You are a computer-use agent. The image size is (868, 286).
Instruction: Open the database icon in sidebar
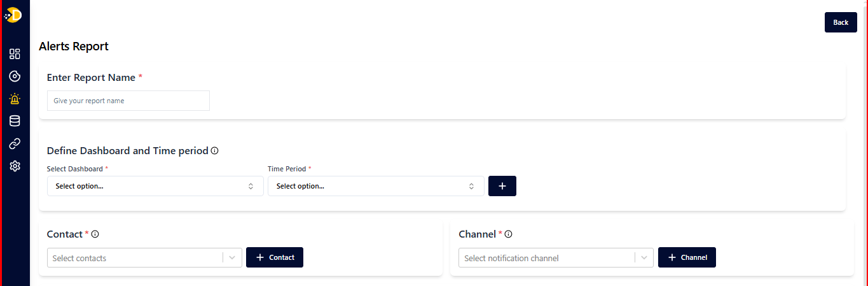(x=15, y=121)
